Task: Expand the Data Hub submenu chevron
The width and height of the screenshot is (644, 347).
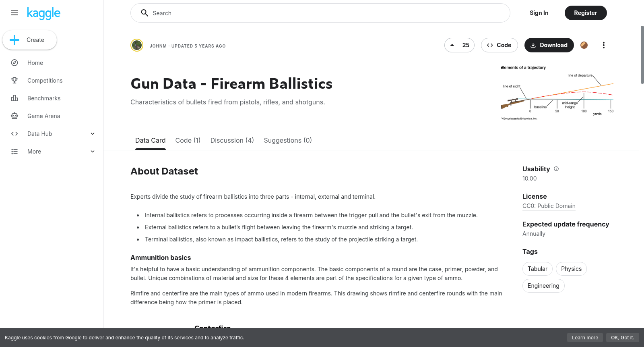Action: click(93, 134)
